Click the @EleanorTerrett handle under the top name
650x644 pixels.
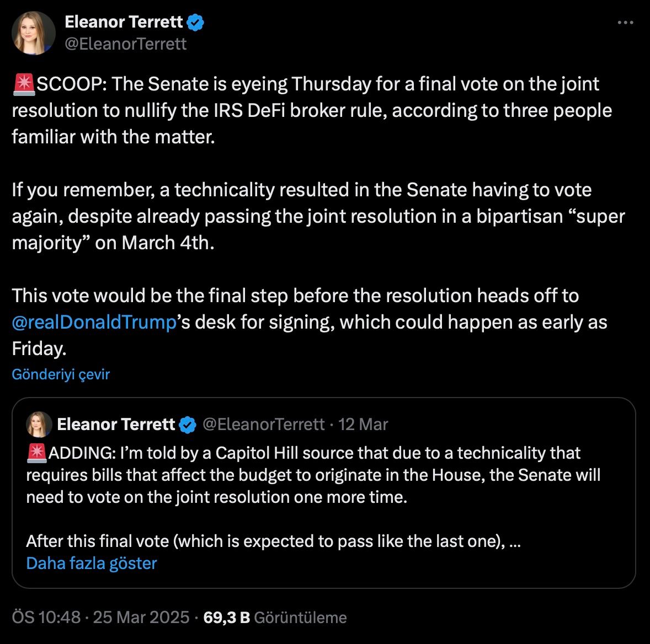tap(126, 44)
